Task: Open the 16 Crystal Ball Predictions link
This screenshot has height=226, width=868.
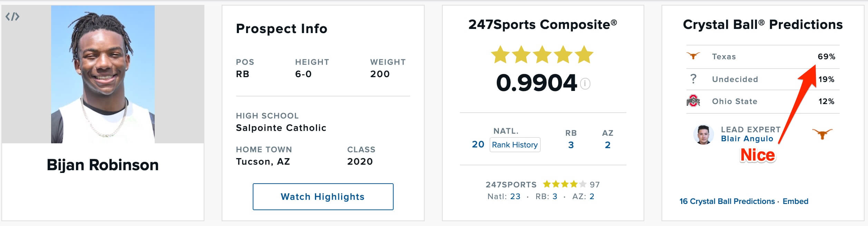Action: (727, 201)
